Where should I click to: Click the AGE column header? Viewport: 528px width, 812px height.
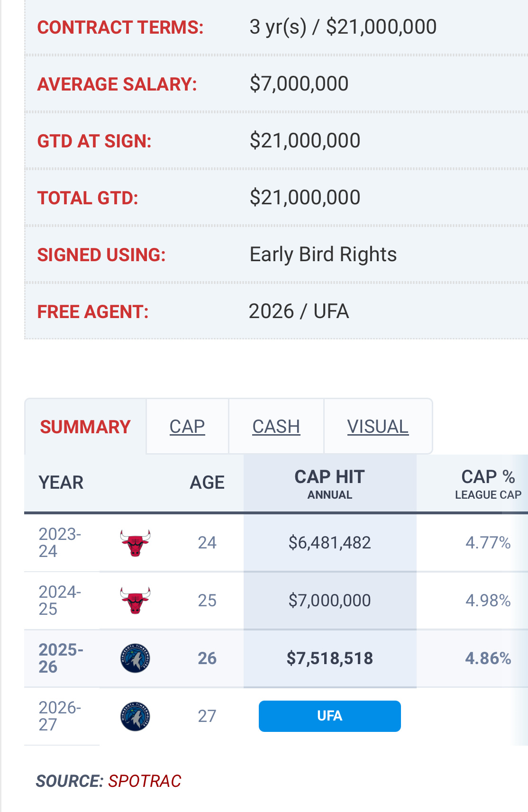click(x=207, y=483)
